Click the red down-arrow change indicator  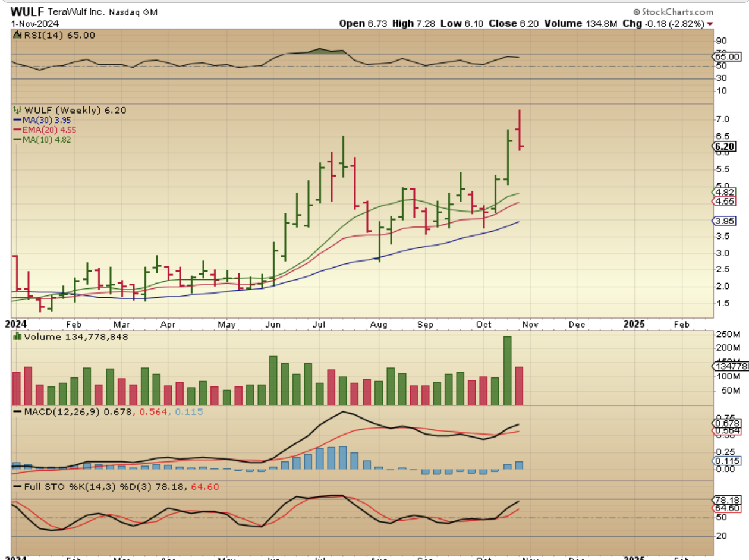click(710, 24)
